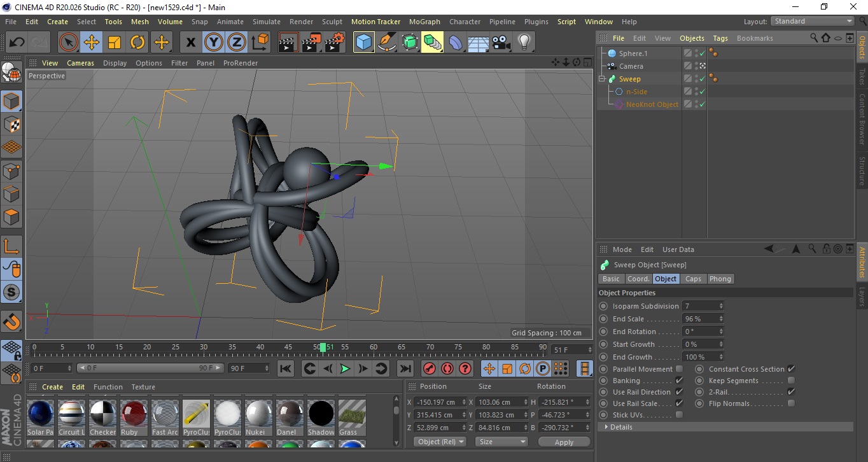Click the Undo arrow icon
Viewport: 868px width, 462px height.
click(17, 43)
